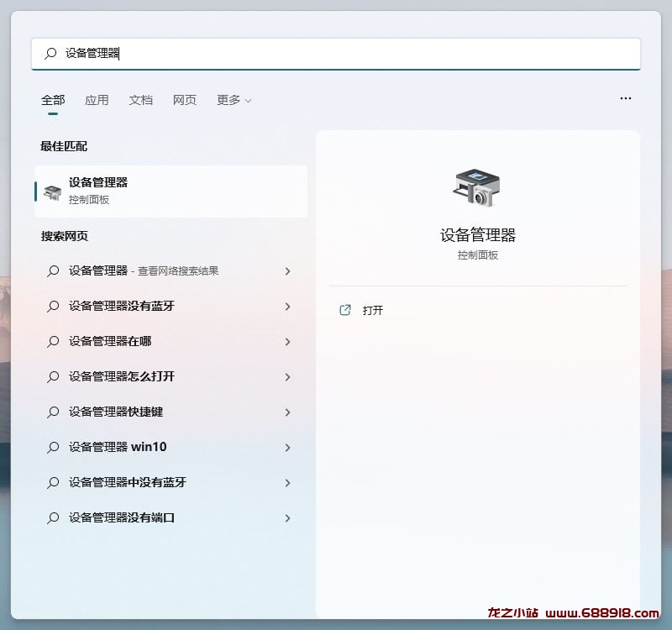Image resolution: width=672 pixels, height=630 pixels.
Task: Expand arrow for 设备管理器中没有蓝牙 row
Action: click(287, 483)
